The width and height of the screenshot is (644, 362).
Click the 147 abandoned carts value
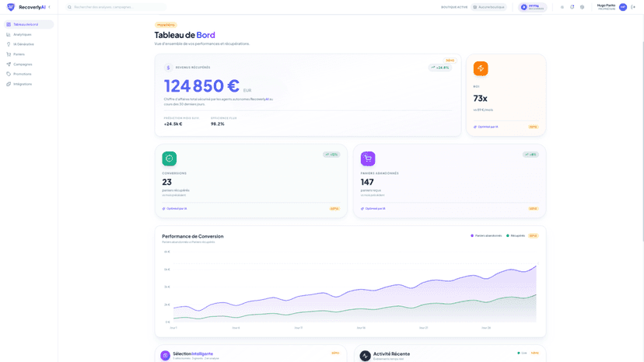point(367,182)
